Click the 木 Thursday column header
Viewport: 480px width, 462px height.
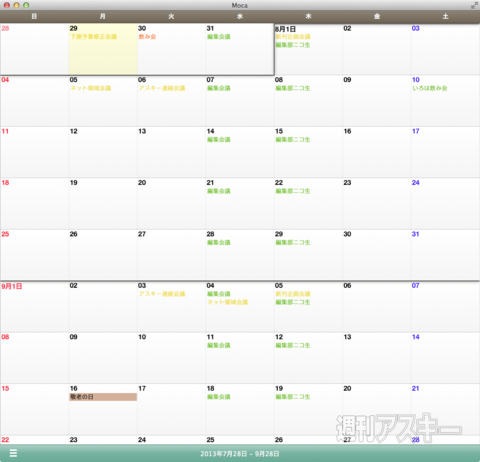(308, 16)
